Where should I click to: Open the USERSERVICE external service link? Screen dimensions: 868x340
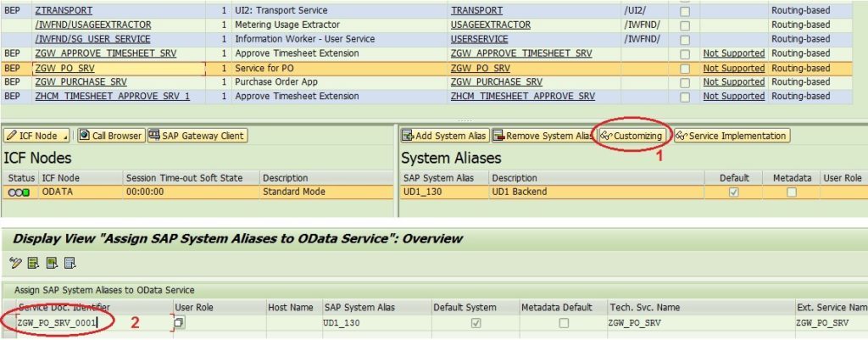point(480,39)
